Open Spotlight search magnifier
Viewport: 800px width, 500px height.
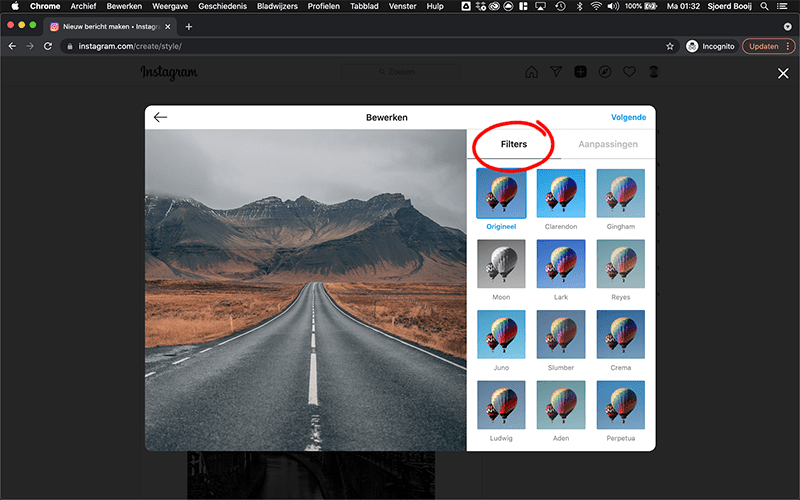[764, 6]
